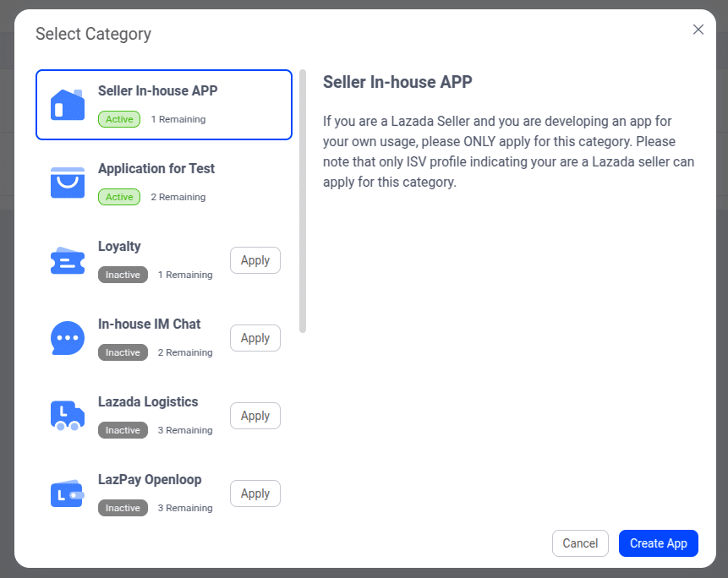Select the Application for Test category title
The height and width of the screenshot is (578, 728).
coord(156,168)
